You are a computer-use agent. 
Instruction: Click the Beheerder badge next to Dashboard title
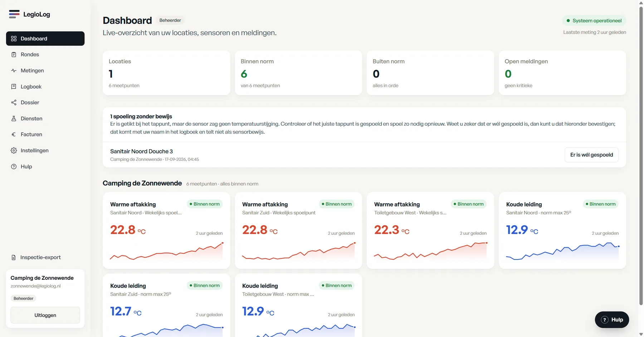point(170,20)
